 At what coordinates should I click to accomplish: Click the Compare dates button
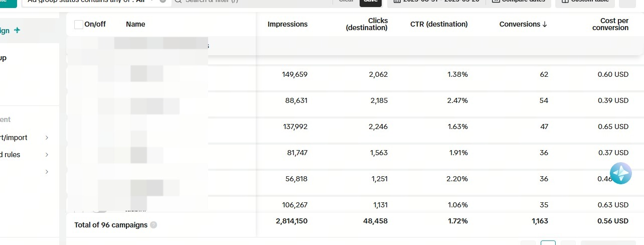coord(520,2)
